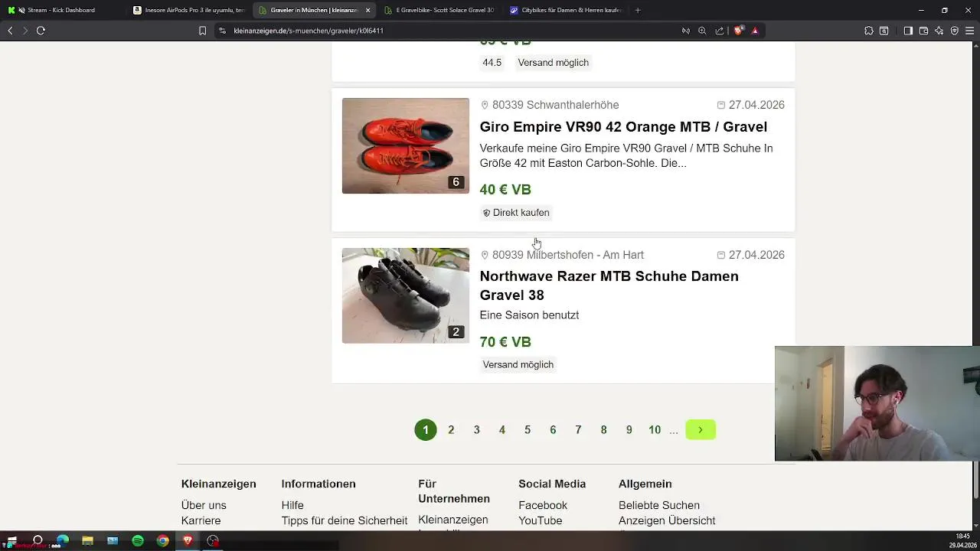The height and width of the screenshot is (551, 980).
Task: Open the zoom magnifier icon in address bar
Action: (x=702, y=31)
